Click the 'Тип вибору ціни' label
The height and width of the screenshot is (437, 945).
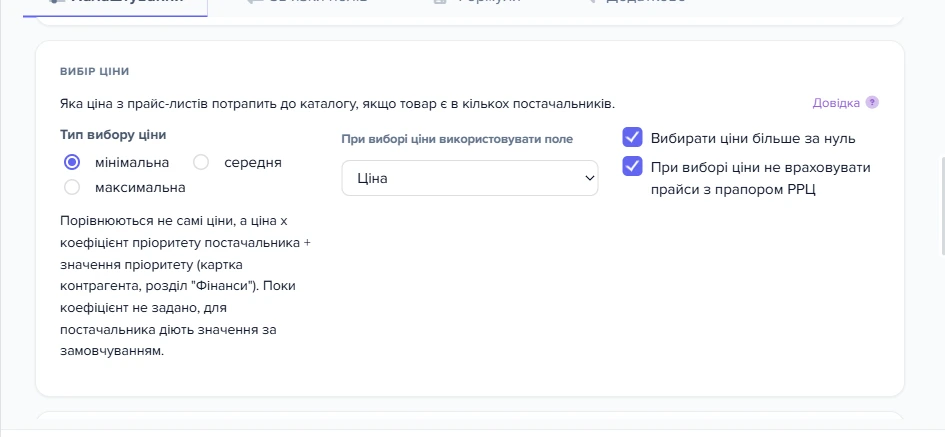tap(113, 135)
